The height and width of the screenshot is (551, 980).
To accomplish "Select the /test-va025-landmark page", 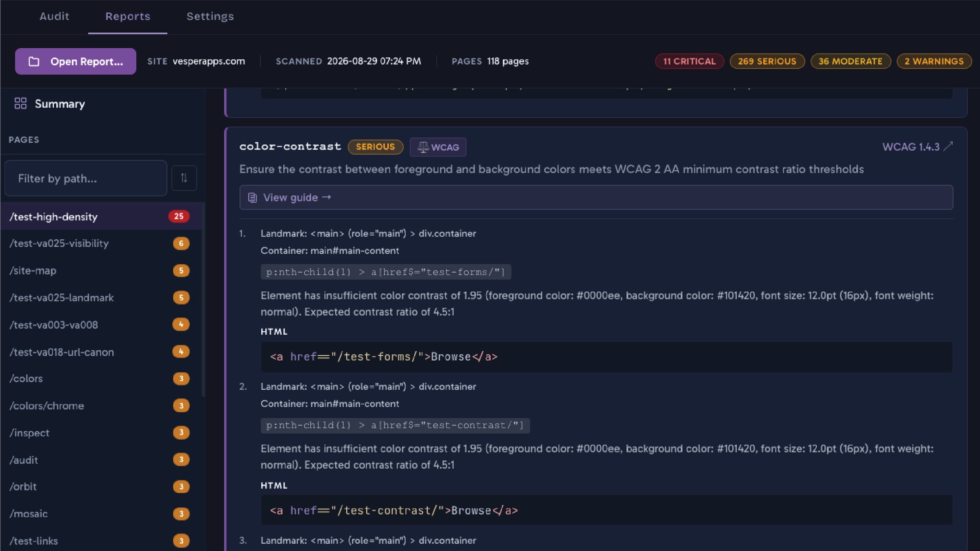I will click(101, 297).
